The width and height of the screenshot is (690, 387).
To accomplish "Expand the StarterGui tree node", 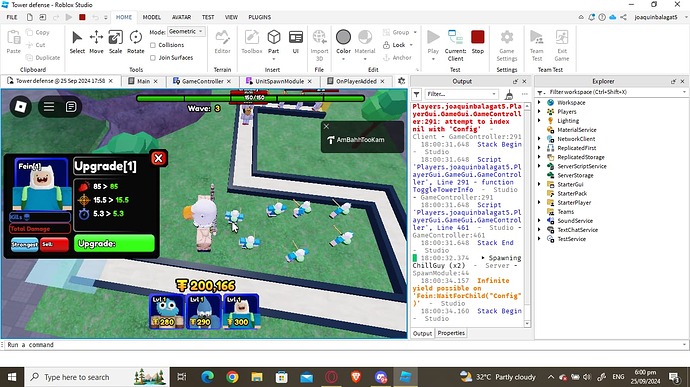I will point(540,184).
